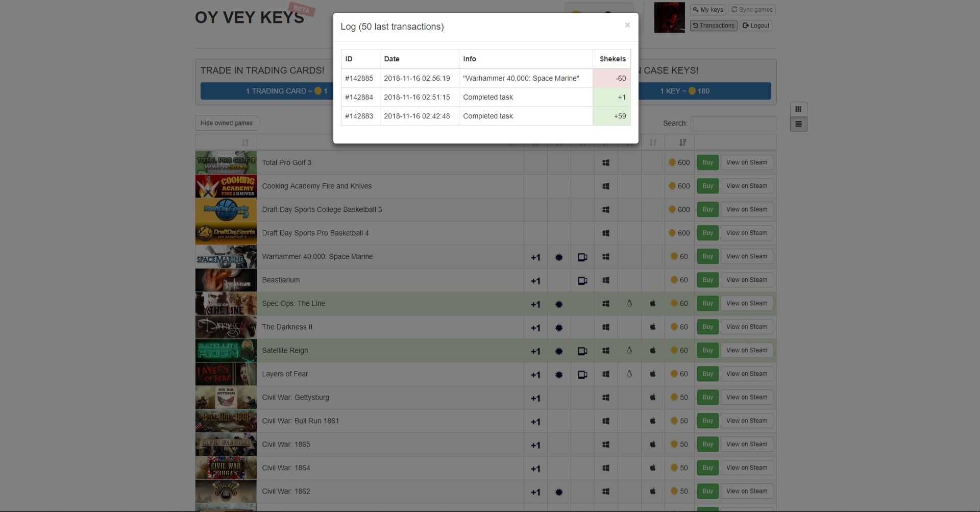Click the +1 icon for Civil War: Gettysburg

coord(535,398)
